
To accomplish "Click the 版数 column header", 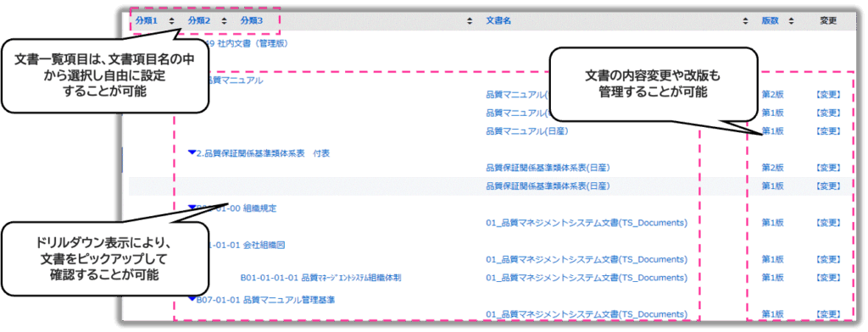I will (770, 21).
